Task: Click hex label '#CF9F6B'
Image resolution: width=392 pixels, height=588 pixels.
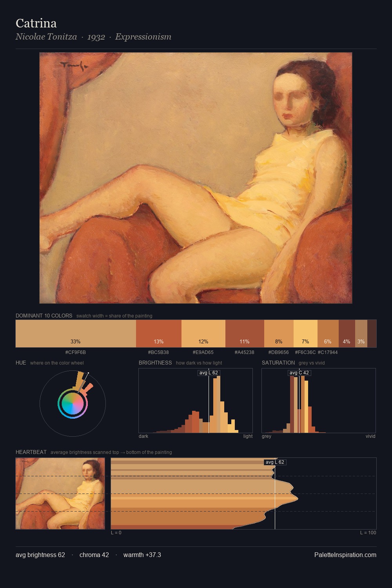Action: point(76,352)
